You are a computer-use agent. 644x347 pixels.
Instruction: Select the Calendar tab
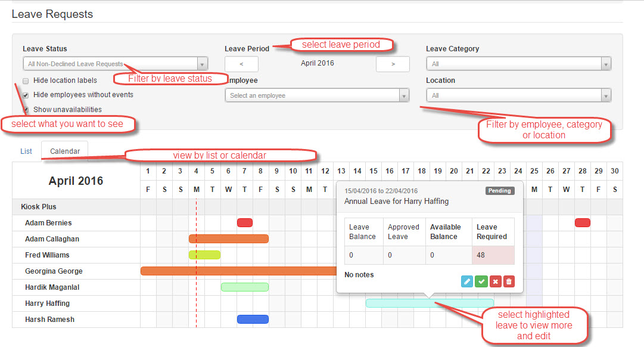[64, 151]
